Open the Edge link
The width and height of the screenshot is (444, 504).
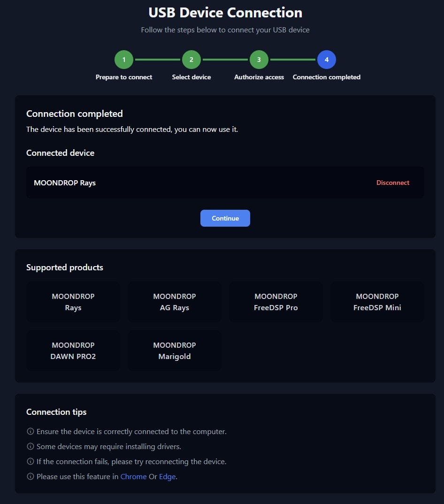click(167, 476)
